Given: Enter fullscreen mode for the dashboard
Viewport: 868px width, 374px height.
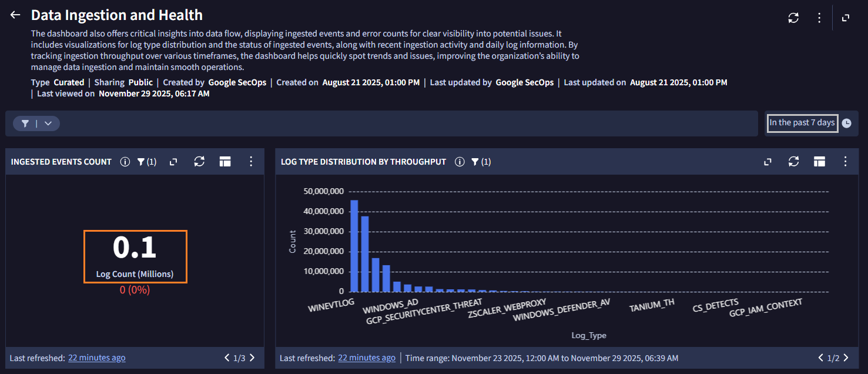Looking at the screenshot, I should pos(846,18).
